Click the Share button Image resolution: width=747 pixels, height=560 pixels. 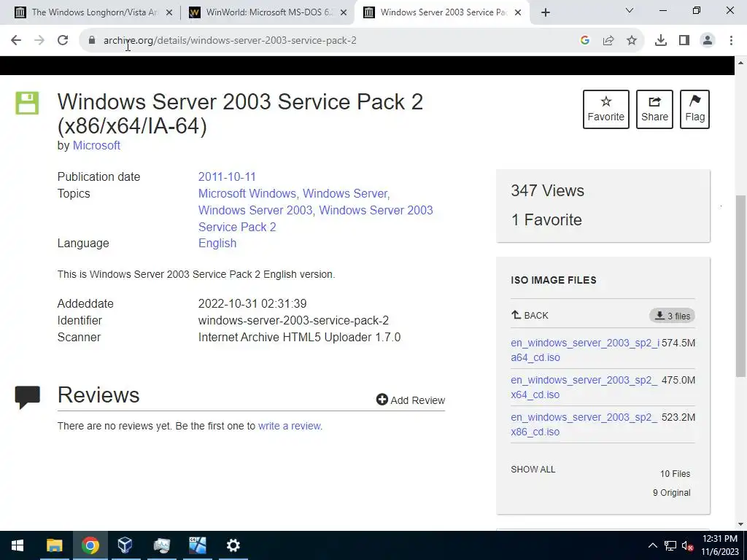654,109
